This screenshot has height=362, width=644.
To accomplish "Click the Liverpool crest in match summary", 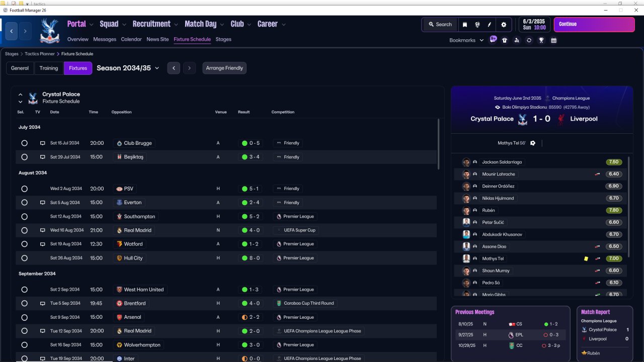I will point(561,119).
